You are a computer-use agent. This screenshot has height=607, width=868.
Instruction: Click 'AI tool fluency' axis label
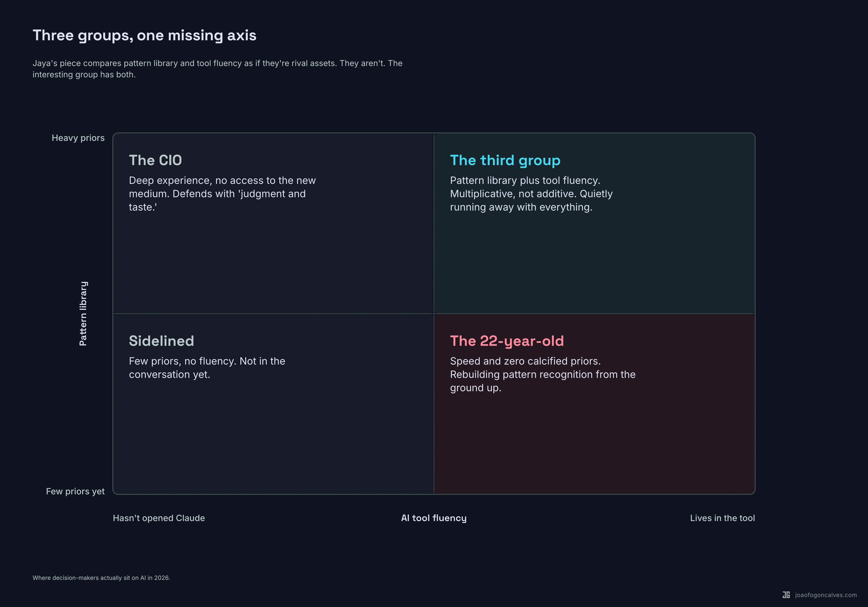click(x=434, y=518)
